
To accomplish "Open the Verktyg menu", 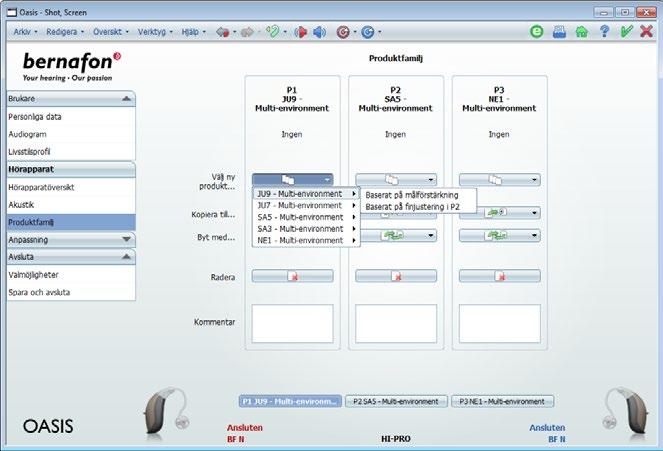I will [155, 32].
